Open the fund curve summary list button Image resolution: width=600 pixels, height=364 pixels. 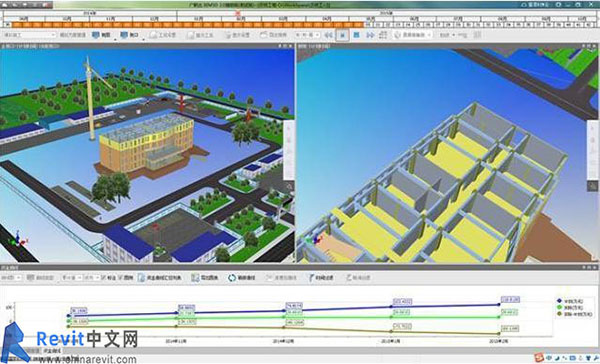160,278
